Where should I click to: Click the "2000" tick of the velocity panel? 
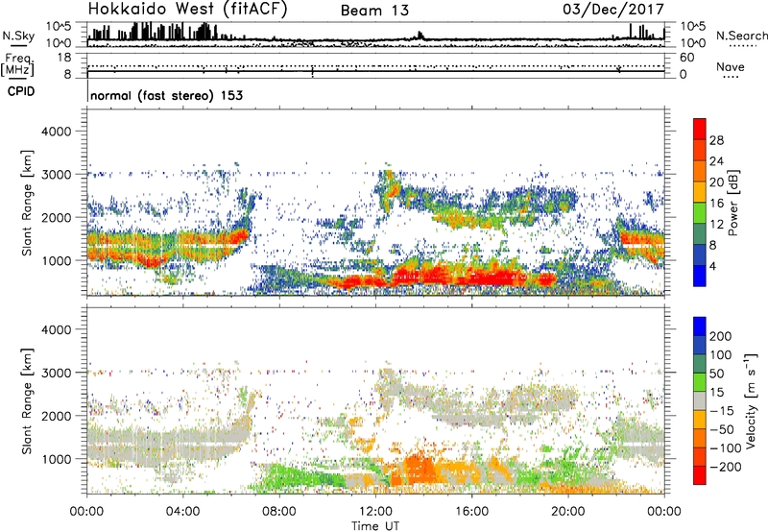56,416
